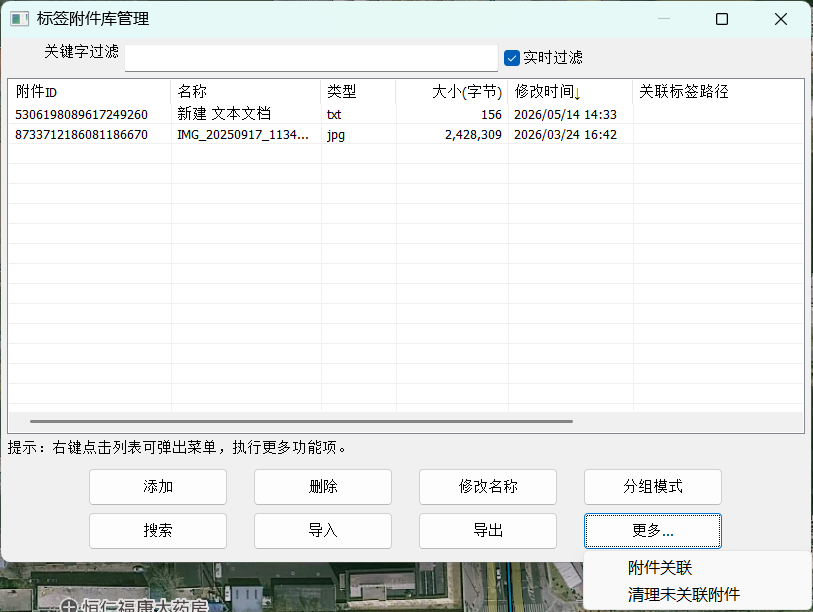813x612 pixels.
Task: Click the size value 2,428,309
Action: [x=473, y=135]
